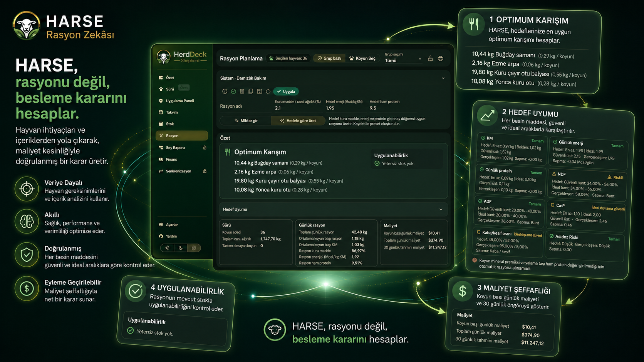Click the info icon in the ration toolbar

point(225,92)
